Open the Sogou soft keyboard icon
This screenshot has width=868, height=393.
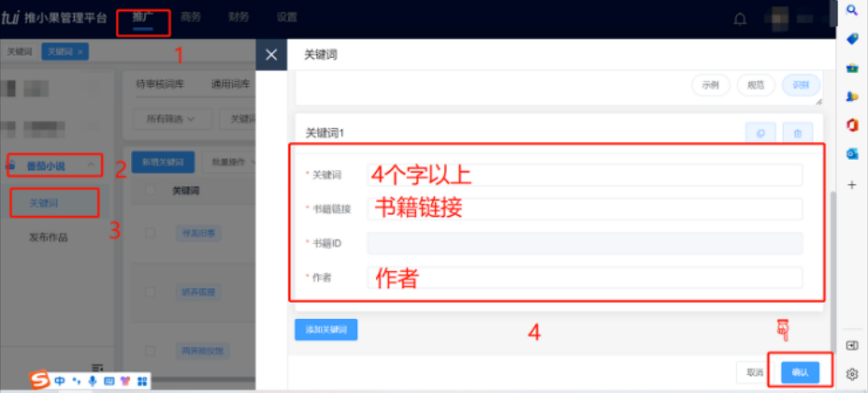[x=109, y=381]
